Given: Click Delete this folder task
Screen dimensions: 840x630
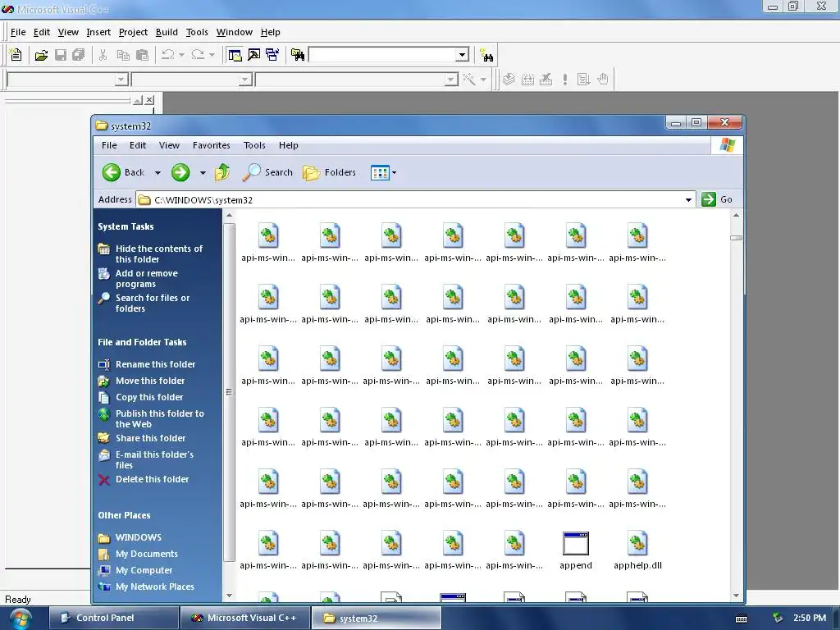Looking at the screenshot, I should [152, 479].
